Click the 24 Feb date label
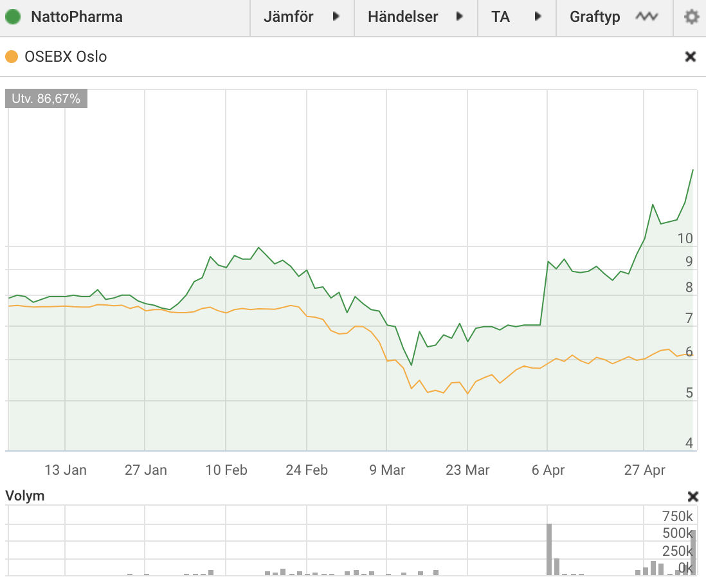Screen dimensions: 706x588 tap(307, 470)
